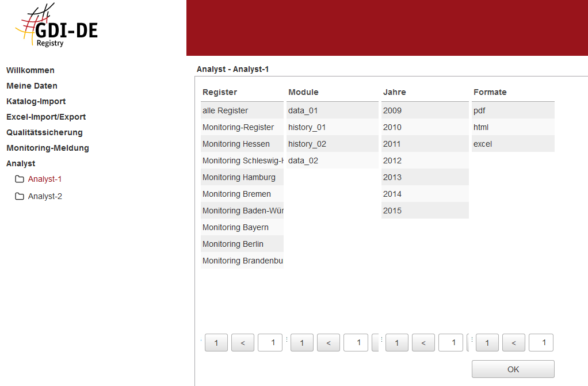588x386 pixels.
Task: Open the Analyst-2 tree entry
Action: (45, 196)
